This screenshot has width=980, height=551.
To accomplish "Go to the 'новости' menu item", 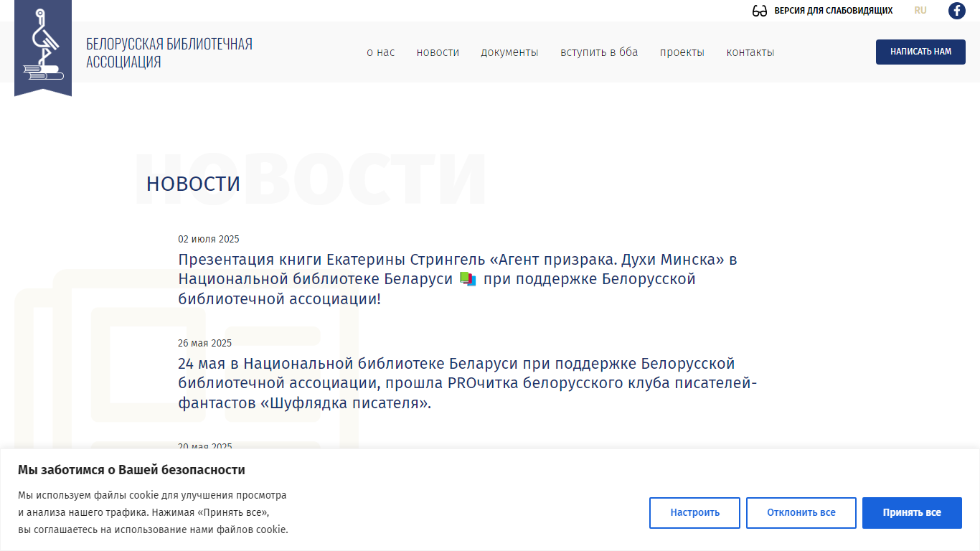I will [x=438, y=52].
